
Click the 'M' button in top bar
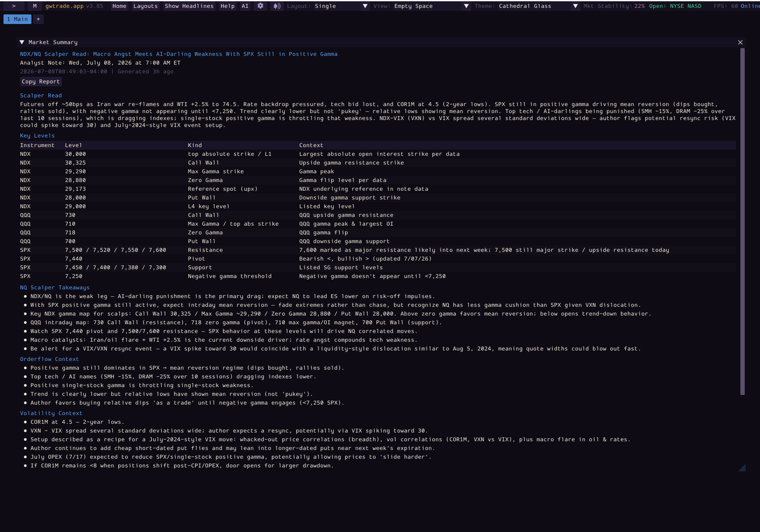coord(35,6)
